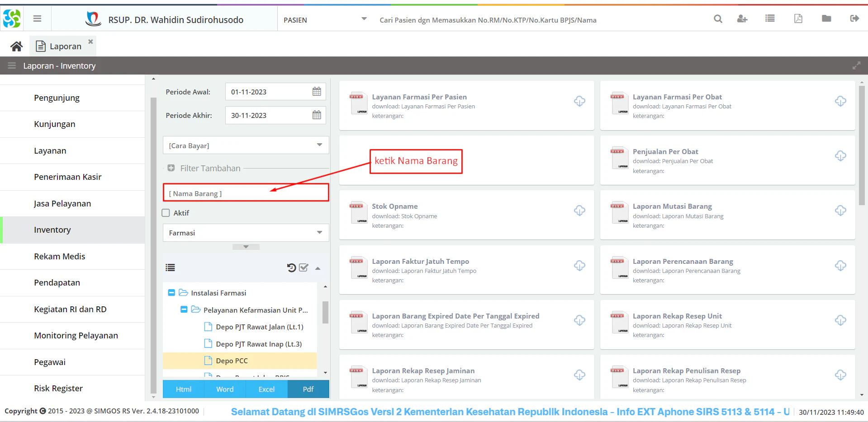This screenshot has width=868, height=422.
Task: Click the logout icon at top right
Action: point(854,19)
